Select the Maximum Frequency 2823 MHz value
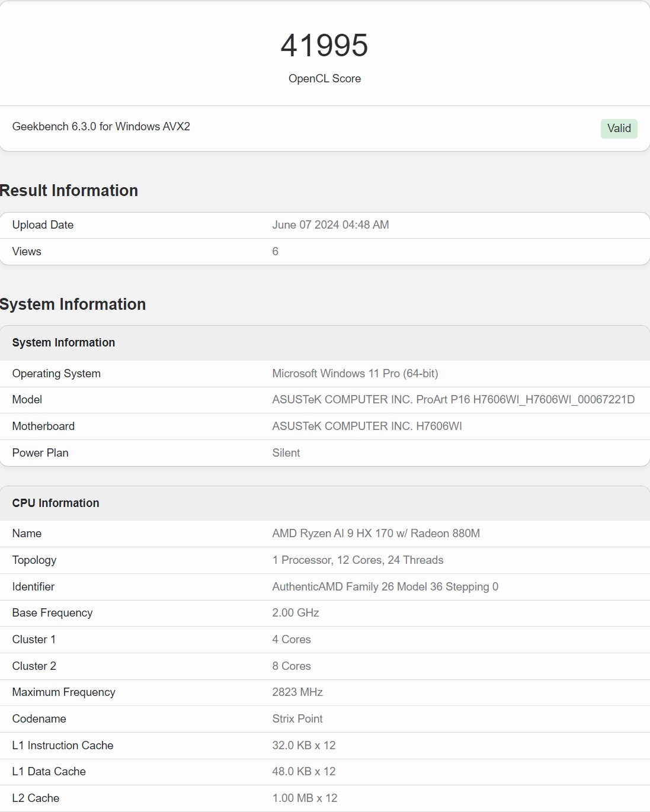Screen dimensions: 650x812 click(x=297, y=692)
